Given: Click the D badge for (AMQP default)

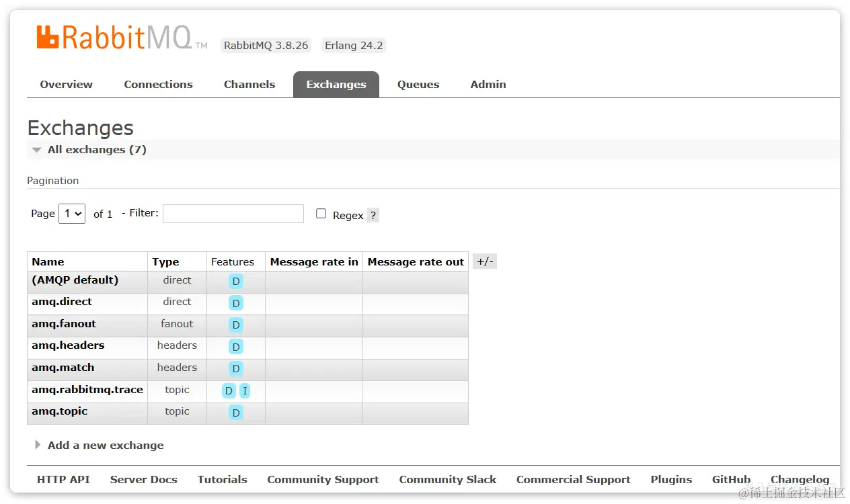Looking at the screenshot, I should tap(236, 281).
